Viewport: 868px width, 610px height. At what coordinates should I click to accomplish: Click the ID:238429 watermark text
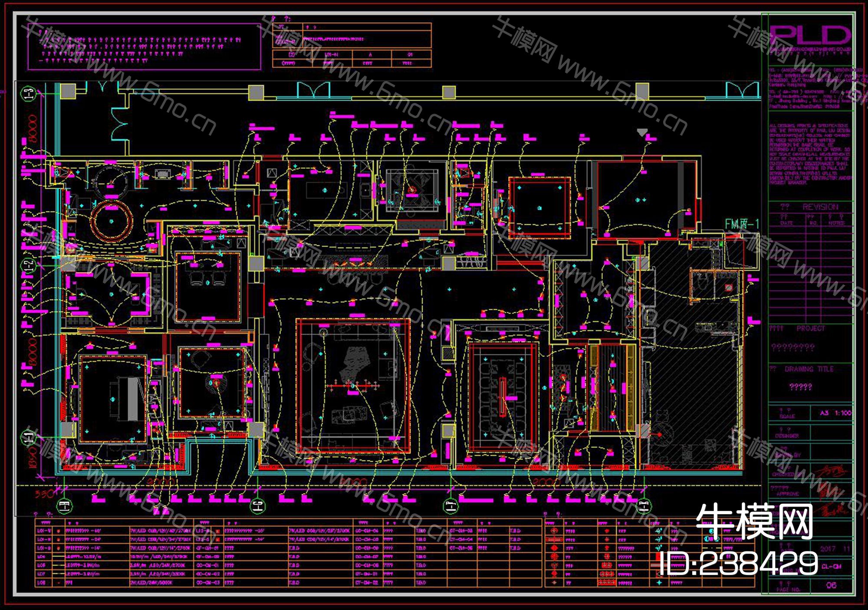pos(738,564)
